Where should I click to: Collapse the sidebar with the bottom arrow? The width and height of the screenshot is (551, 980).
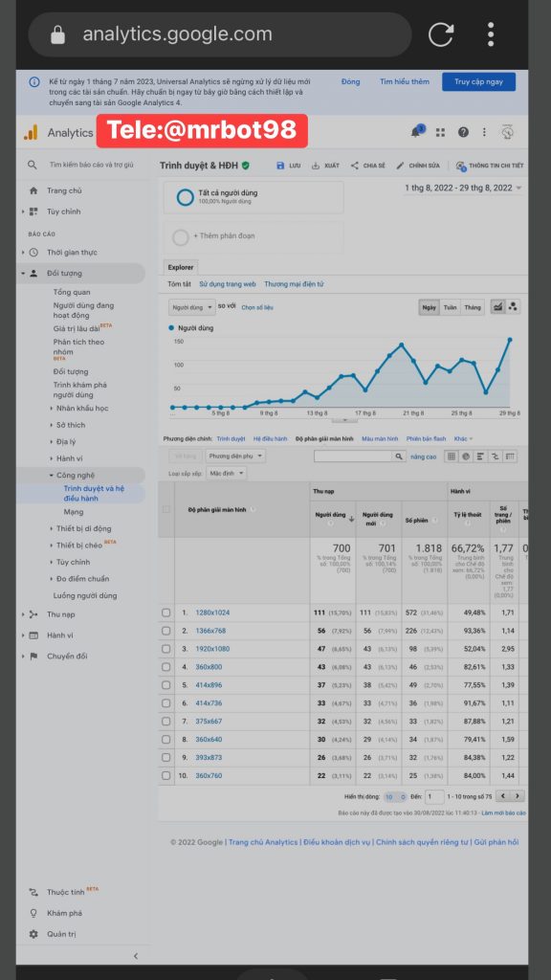(136, 956)
